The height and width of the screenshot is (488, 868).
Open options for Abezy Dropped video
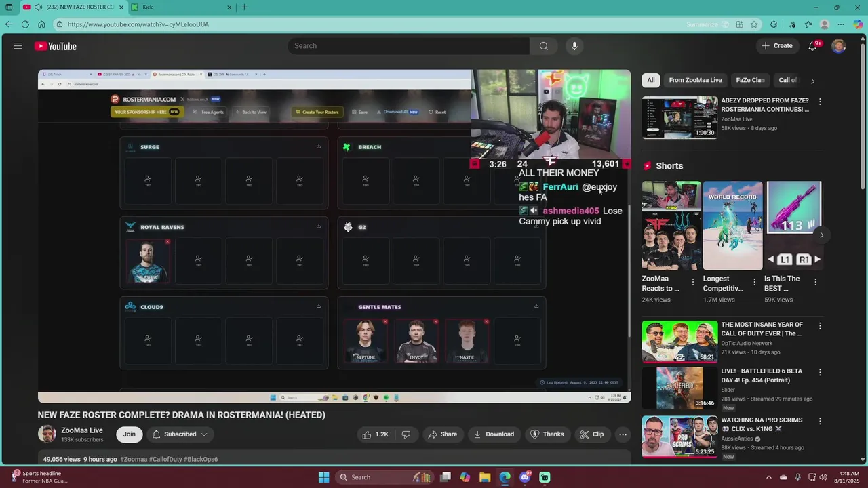tap(820, 102)
